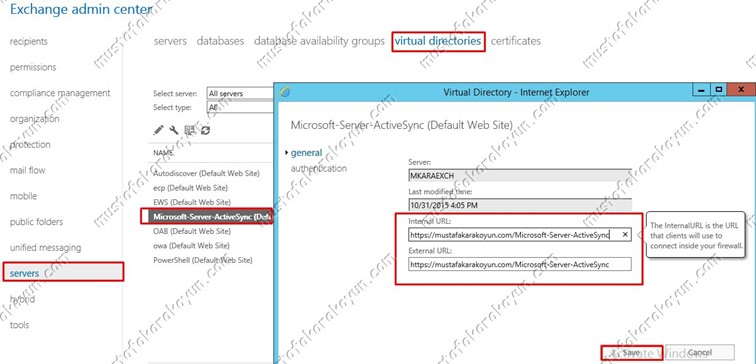
Task: Switch to the databases tab
Action: [220, 41]
